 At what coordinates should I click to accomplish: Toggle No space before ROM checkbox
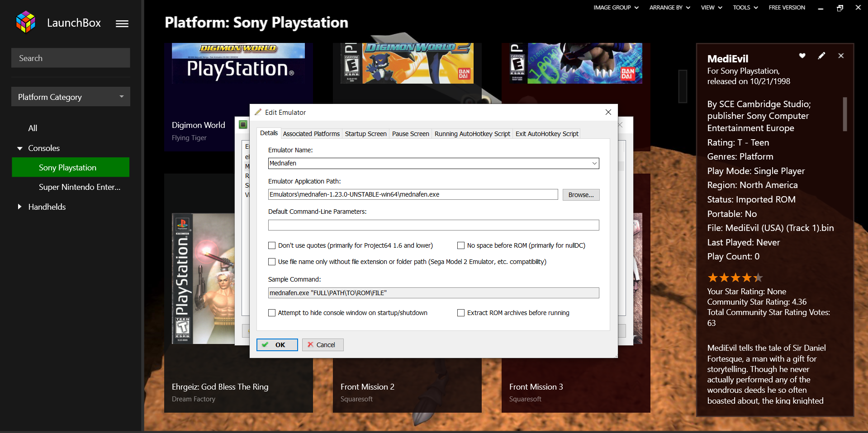click(461, 245)
